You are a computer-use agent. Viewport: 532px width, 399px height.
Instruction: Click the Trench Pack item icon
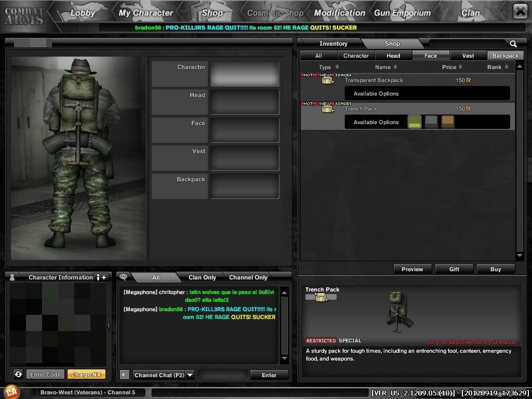tap(327, 109)
